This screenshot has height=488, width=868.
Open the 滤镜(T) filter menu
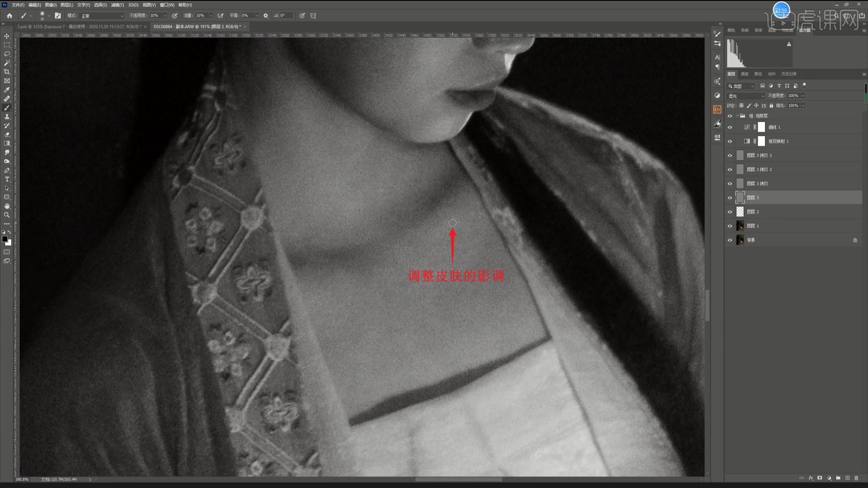point(117,5)
